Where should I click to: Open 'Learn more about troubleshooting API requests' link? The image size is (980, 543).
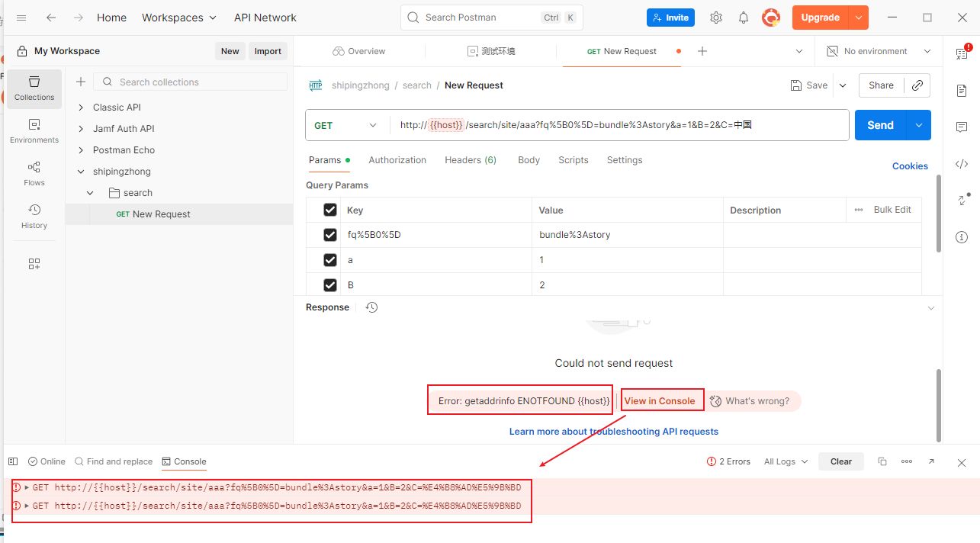(x=613, y=432)
